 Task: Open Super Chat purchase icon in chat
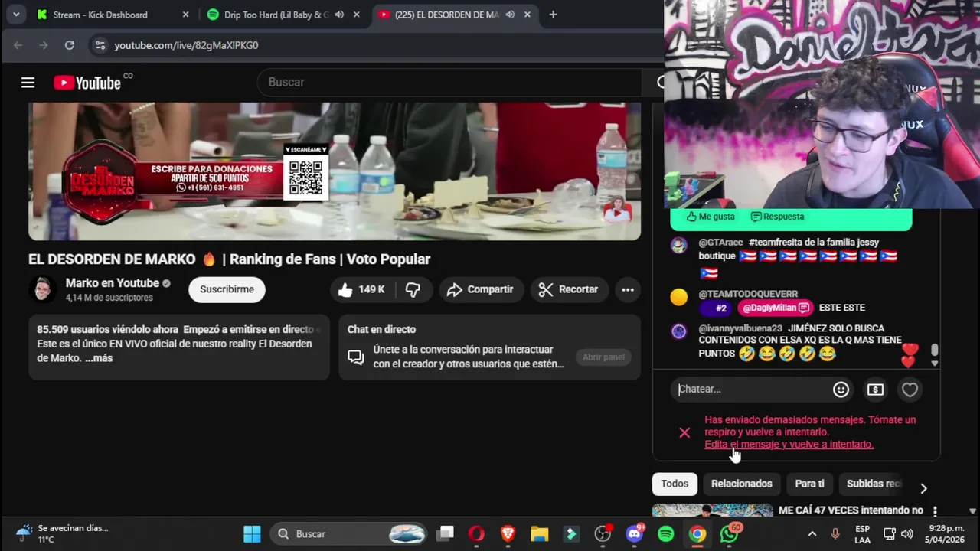875,390
